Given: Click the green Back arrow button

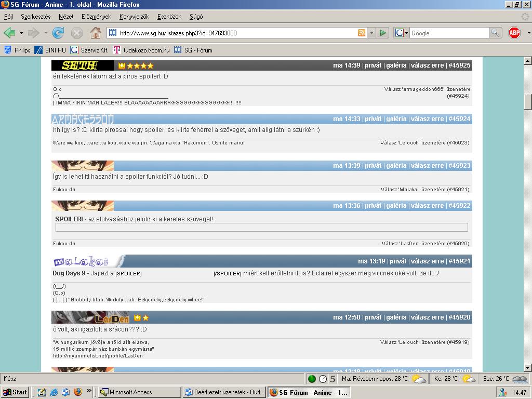Looking at the screenshot, I should click(9, 33).
